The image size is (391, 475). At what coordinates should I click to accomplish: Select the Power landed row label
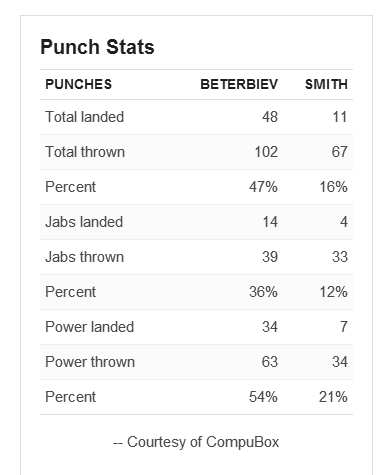click(x=90, y=327)
